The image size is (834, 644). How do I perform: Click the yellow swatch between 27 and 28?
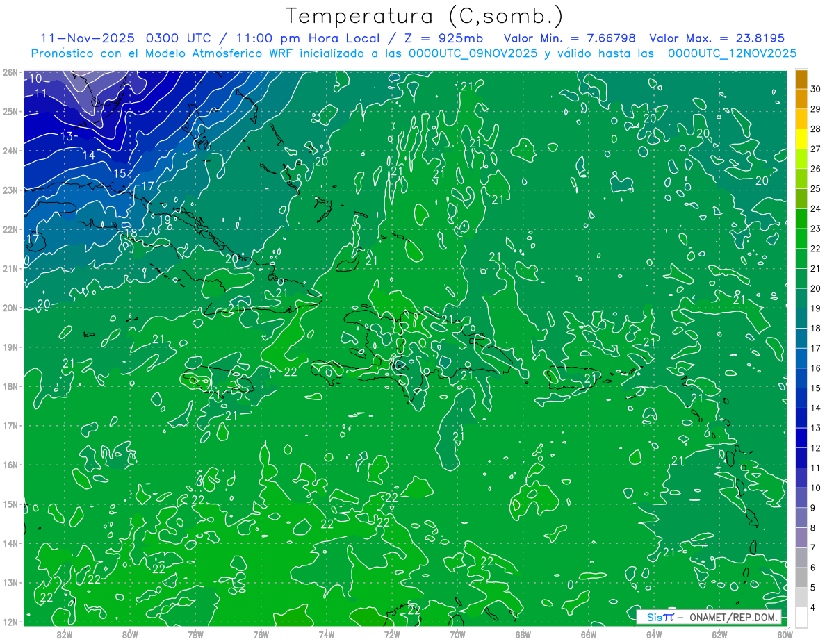(802, 139)
